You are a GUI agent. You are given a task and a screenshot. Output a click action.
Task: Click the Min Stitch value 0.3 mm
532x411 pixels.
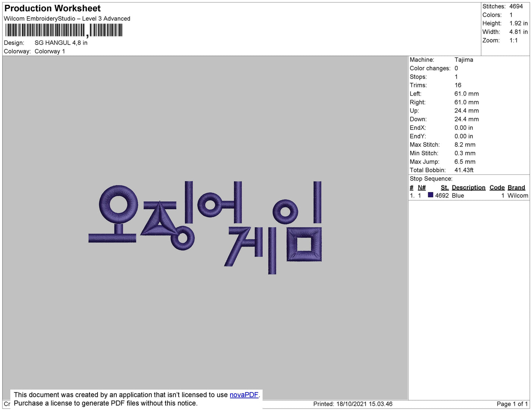point(465,153)
